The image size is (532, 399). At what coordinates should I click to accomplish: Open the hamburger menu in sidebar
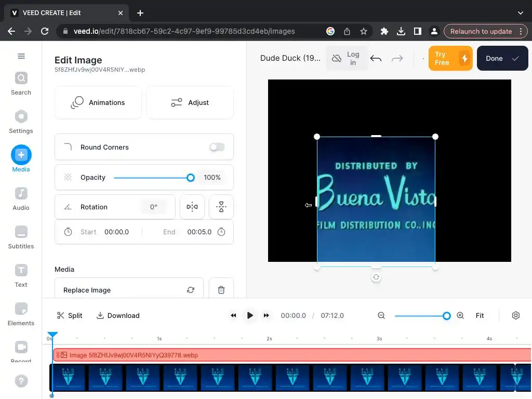pos(21,56)
